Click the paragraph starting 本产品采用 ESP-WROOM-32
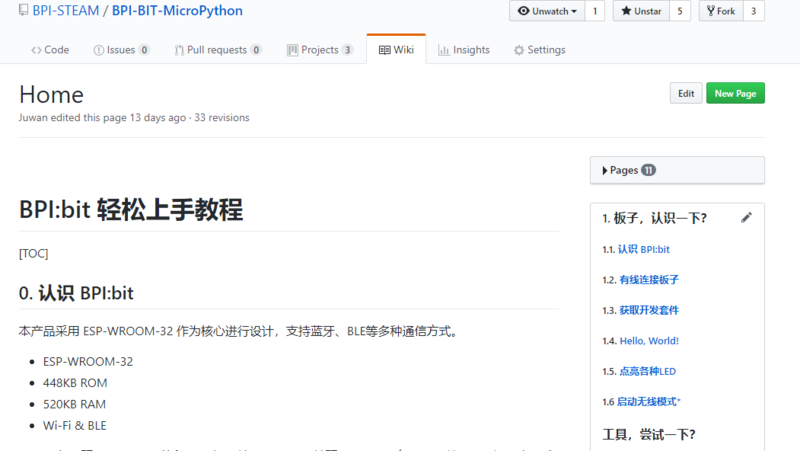800x451 pixels. [x=238, y=332]
